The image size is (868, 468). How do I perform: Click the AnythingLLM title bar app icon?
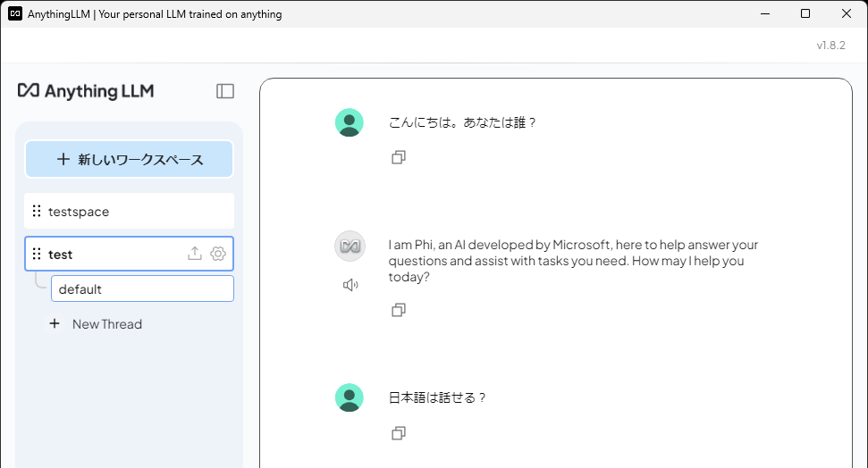(x=15, y=13)
